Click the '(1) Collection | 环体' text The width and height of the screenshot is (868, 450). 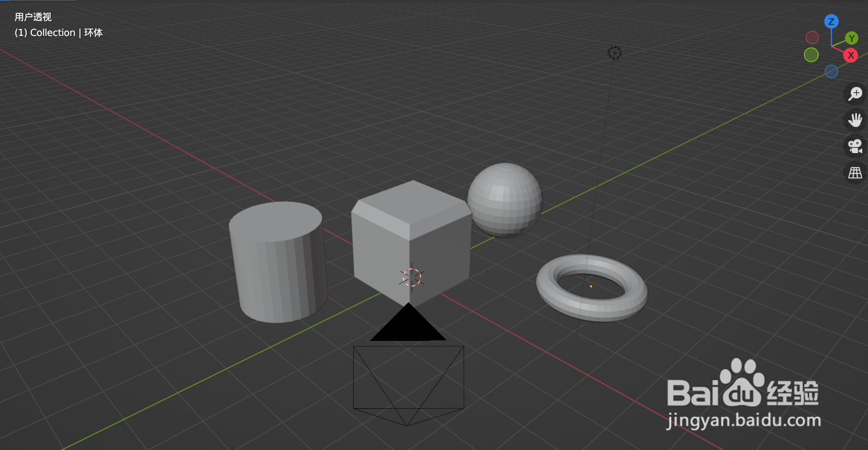59,33
